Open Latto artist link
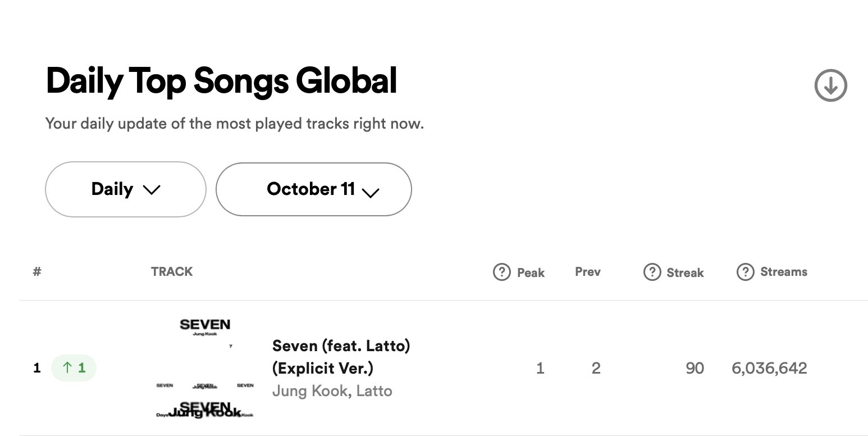 pos(374,391)
